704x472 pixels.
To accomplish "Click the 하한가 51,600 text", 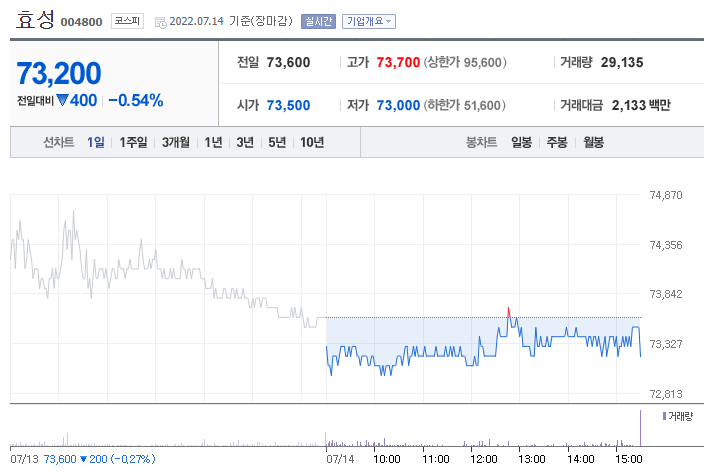I will pos(465,106).
